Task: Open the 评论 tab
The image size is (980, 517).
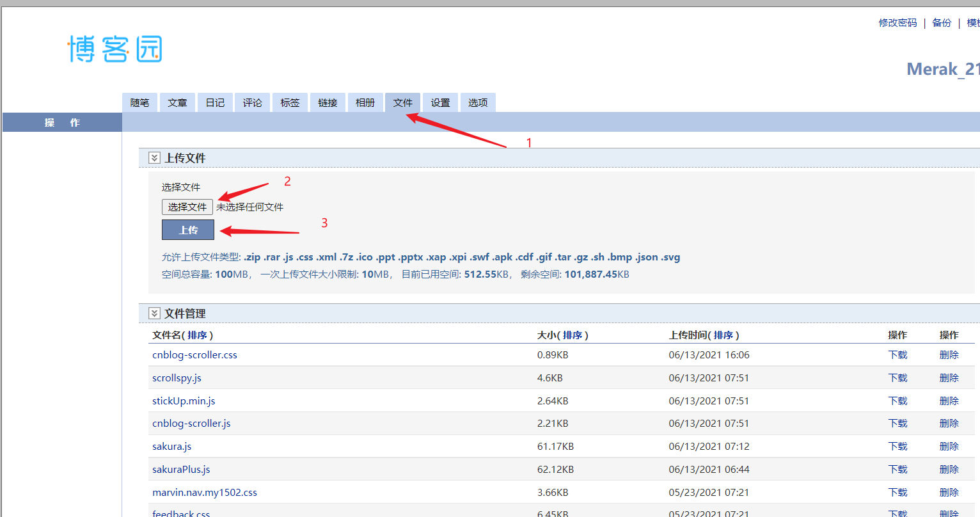Action: coord(252,102)
